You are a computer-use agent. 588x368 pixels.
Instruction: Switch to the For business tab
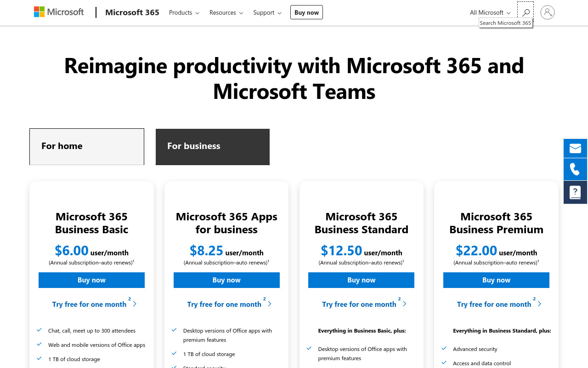(213, 147)
